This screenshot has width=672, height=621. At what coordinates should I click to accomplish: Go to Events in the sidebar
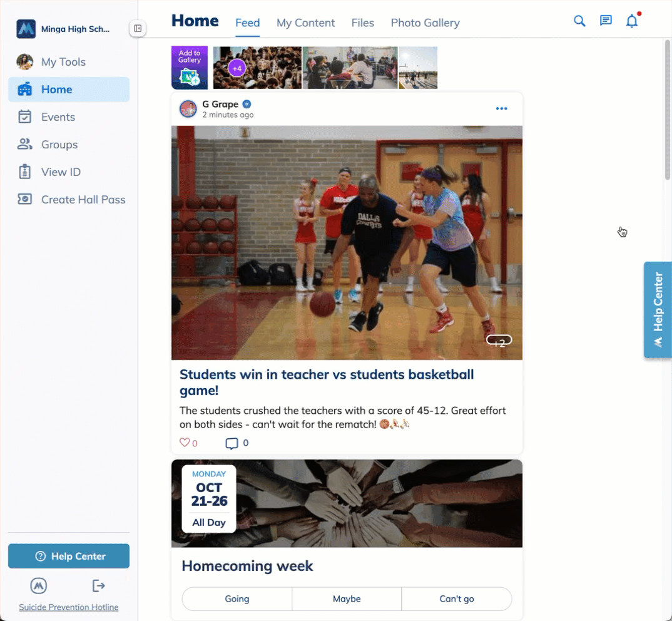coord(69,116)
